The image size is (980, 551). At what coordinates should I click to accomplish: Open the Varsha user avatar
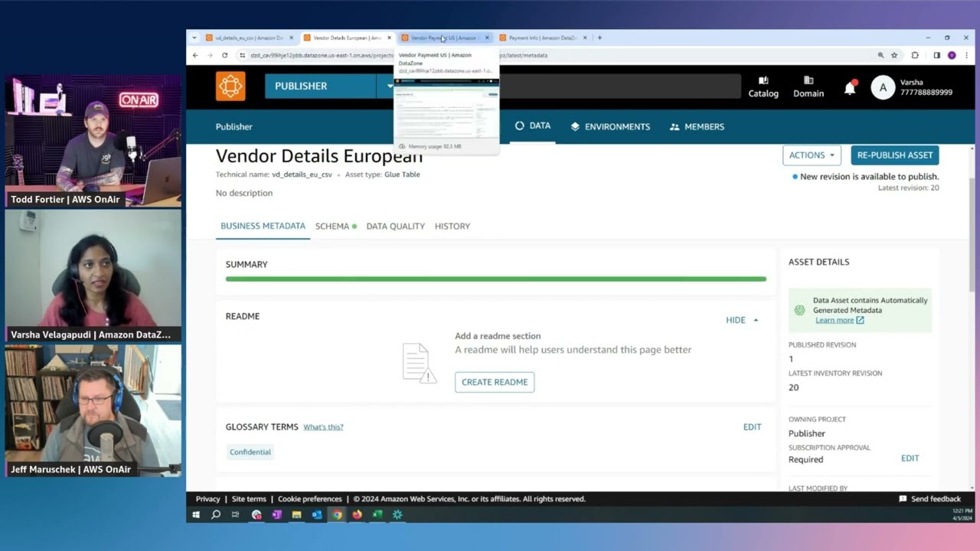coord(883,87)
